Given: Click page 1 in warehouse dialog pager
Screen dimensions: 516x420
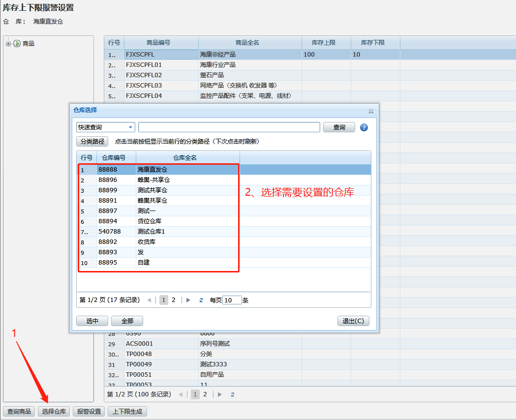Looking at the screenshot, I should coord(163,300).
